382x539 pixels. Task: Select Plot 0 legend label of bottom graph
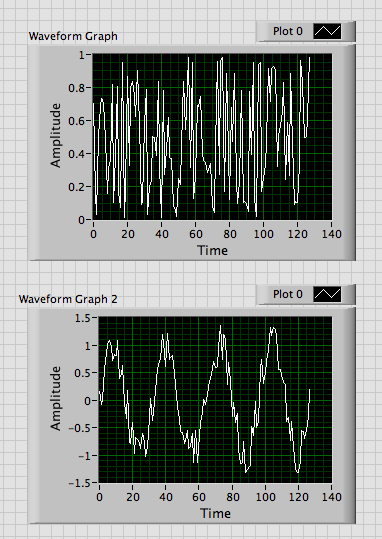(x=288, y=294)
